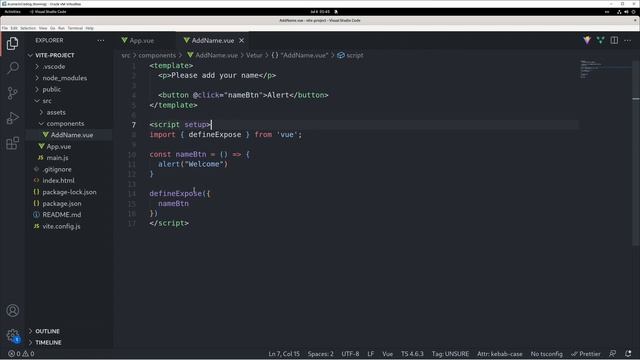Click Prettier in status bar
The image size is (640, 360).
586,354
